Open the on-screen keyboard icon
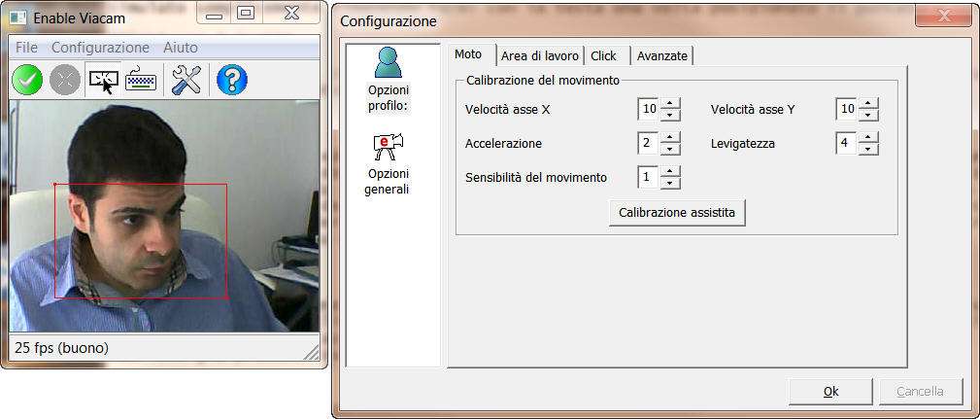This screenshot has width=980, height=419. (x=140, y=80)
